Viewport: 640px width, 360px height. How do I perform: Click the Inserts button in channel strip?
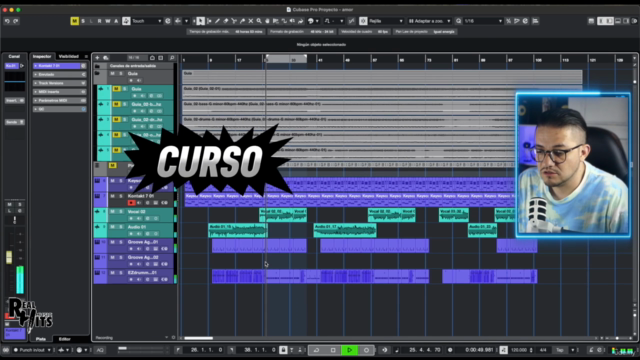15,100
